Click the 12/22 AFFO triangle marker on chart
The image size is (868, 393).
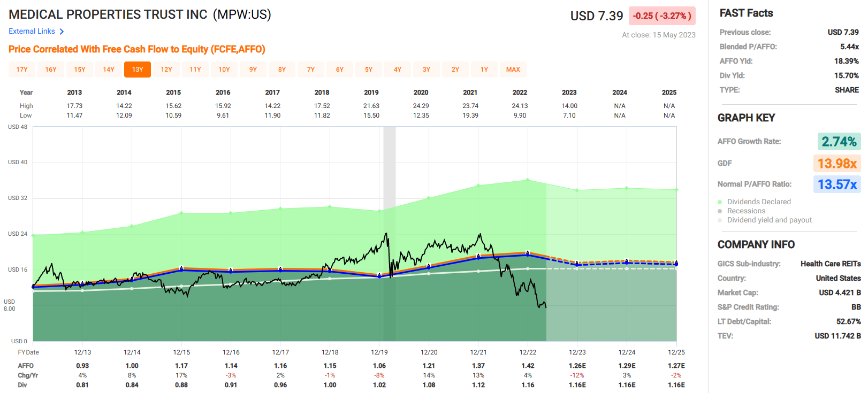528,252
